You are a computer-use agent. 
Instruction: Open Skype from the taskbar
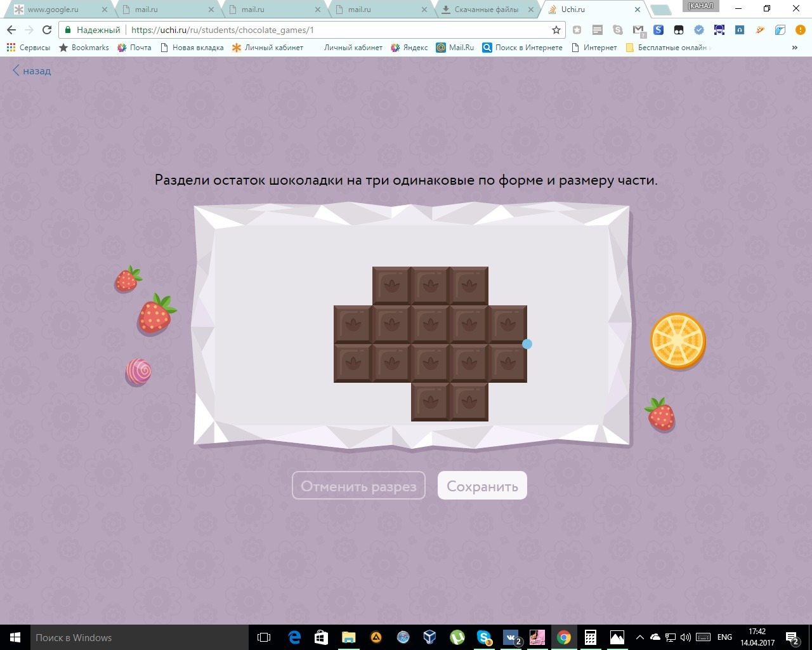[484, 637]
